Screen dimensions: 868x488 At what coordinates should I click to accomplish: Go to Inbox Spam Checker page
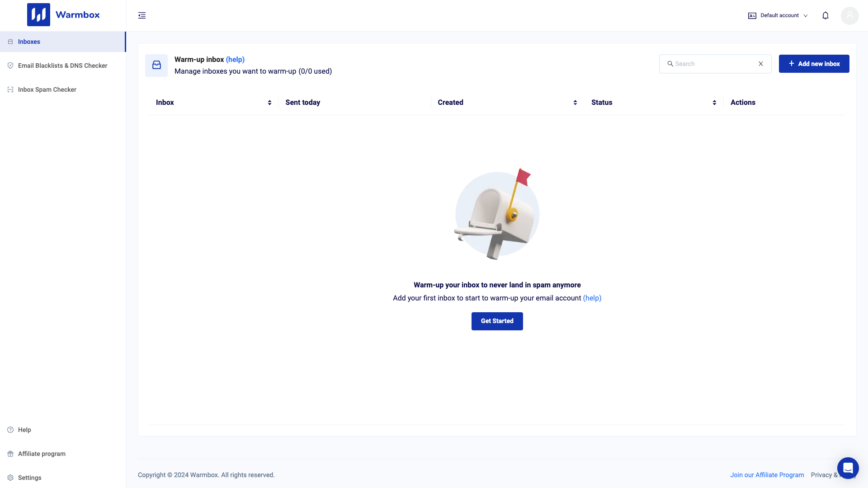(47, 89)
